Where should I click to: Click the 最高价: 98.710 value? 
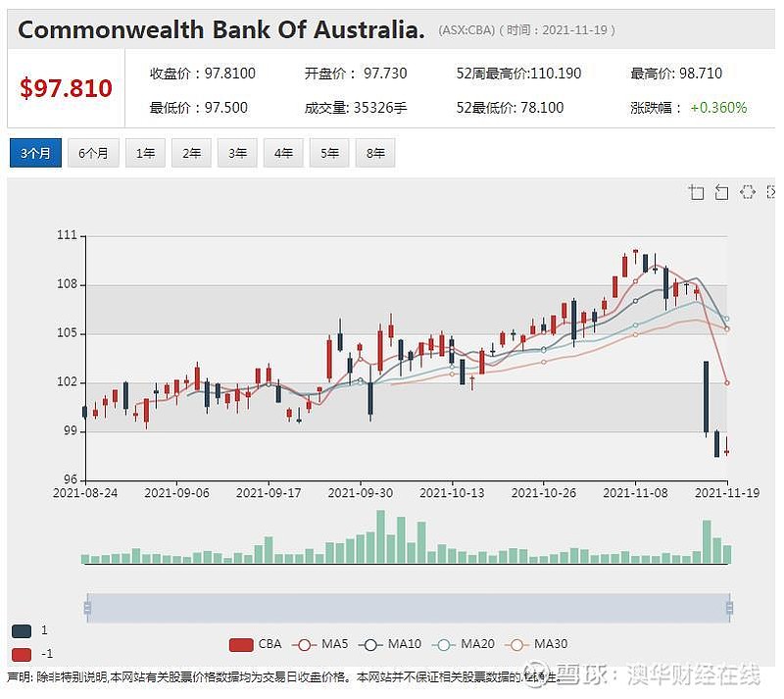[x=676, y=74]
